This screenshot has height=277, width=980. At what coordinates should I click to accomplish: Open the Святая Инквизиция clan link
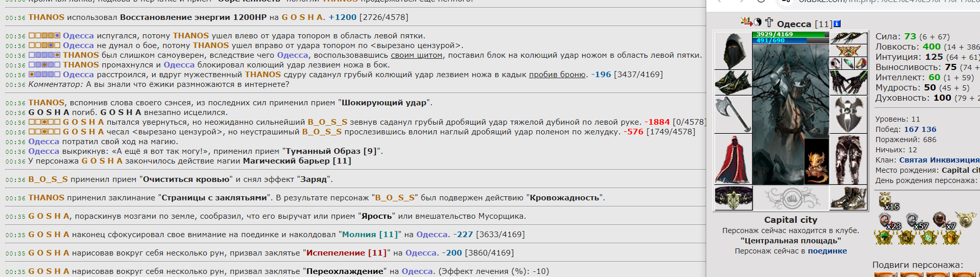pyautogui.click(x=939, y=160)
